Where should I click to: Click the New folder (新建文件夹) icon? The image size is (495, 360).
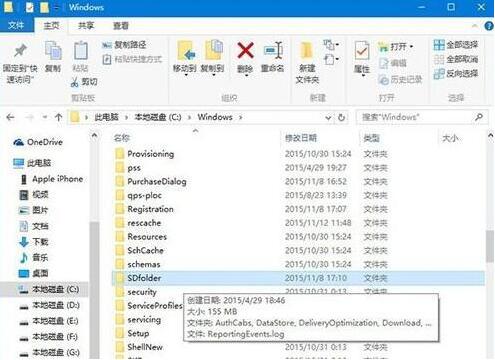307,51
